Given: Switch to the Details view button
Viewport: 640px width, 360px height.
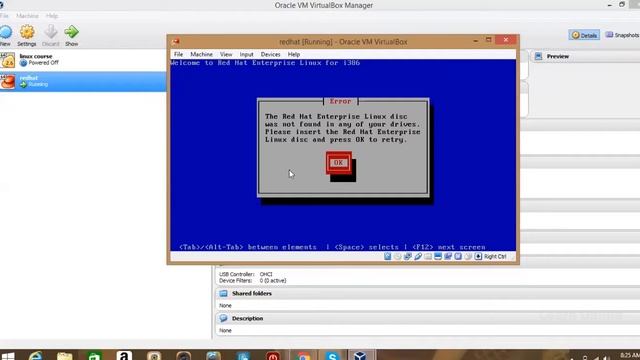Looking at the screenshot, I should pos(584,35).
